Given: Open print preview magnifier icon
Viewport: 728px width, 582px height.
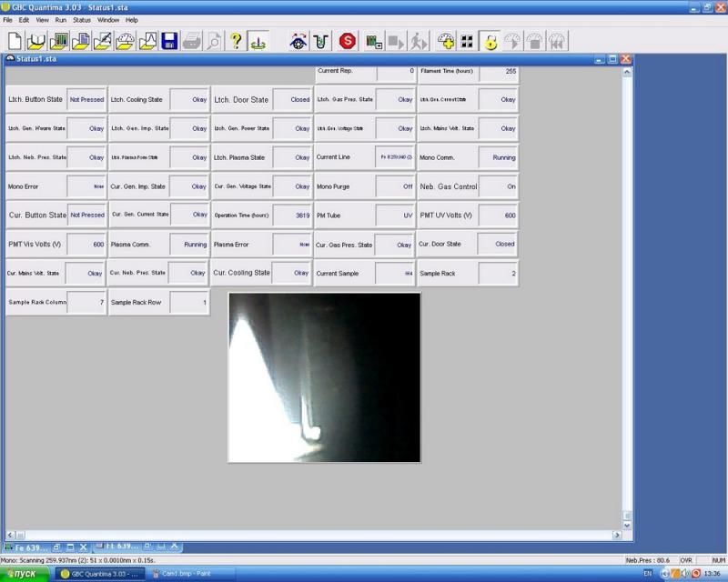Looking at the screenshot, I should 214,41.
